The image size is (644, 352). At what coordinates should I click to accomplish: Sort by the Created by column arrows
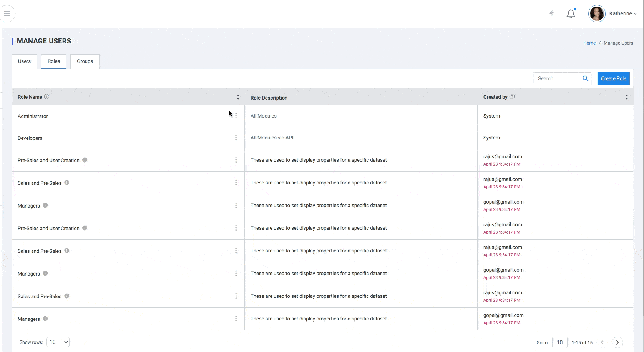tap(627, 97)
